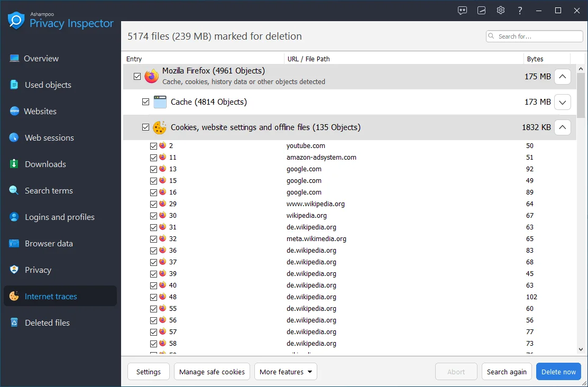Screen dimensions: 588x387
Task: Open the Overview section icon
Action: [15, 58]
